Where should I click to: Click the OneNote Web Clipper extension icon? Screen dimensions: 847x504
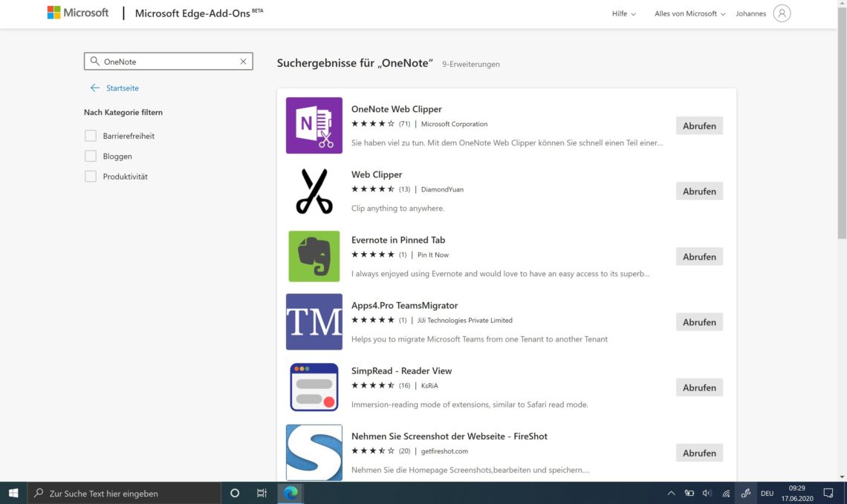tap(314, 125)
